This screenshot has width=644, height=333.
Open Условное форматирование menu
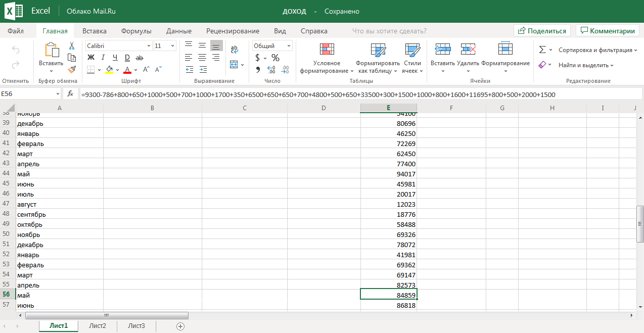point(327,58)
